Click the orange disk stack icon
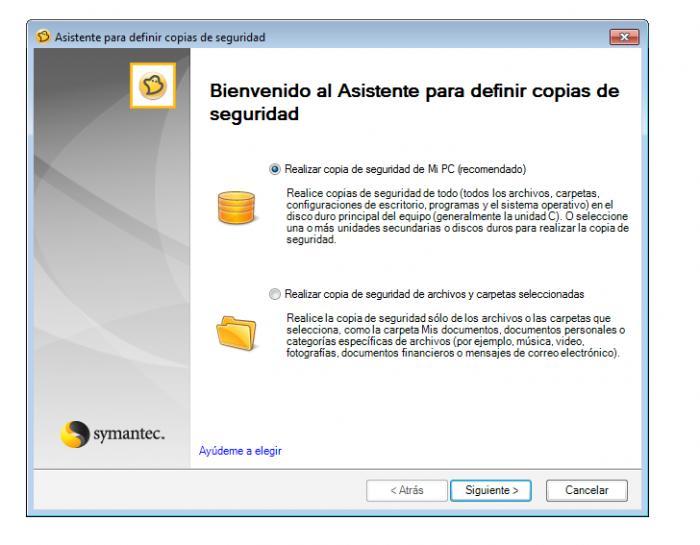 [236, 208]
